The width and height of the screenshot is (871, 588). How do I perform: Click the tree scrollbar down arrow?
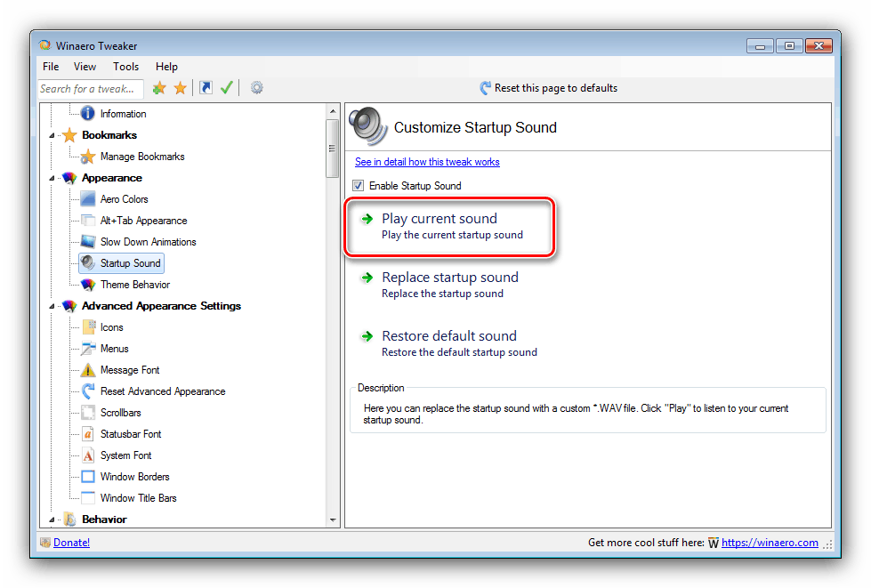pos(332,520)
